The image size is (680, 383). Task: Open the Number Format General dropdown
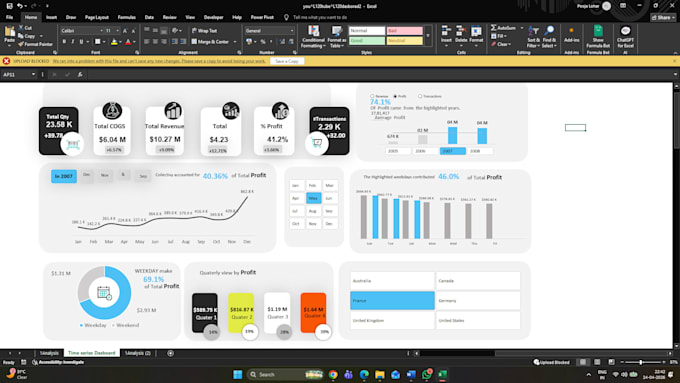click(292, 31)
